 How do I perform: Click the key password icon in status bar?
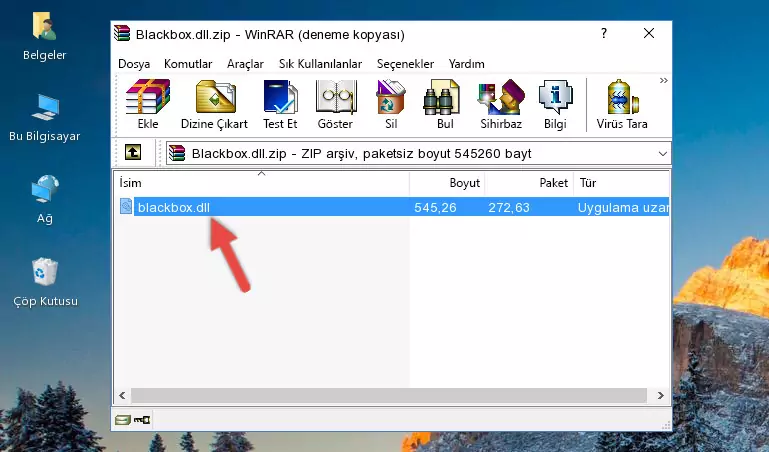point(142,420)
